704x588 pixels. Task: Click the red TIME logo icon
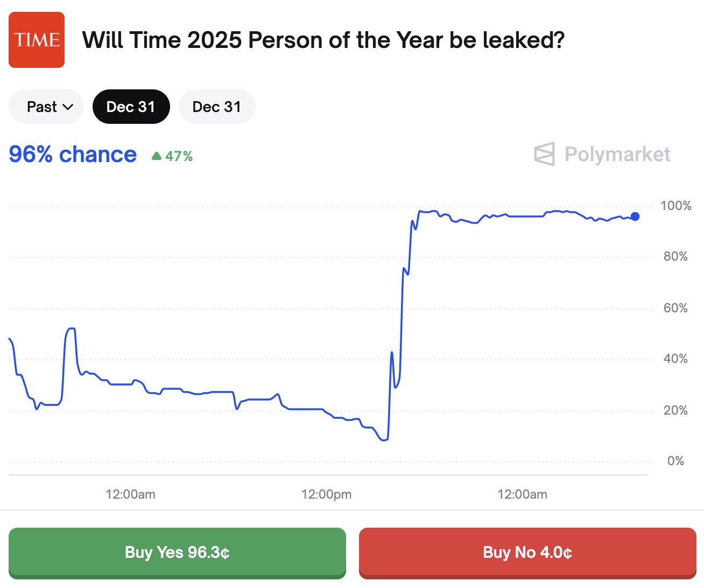click(37, 40)
